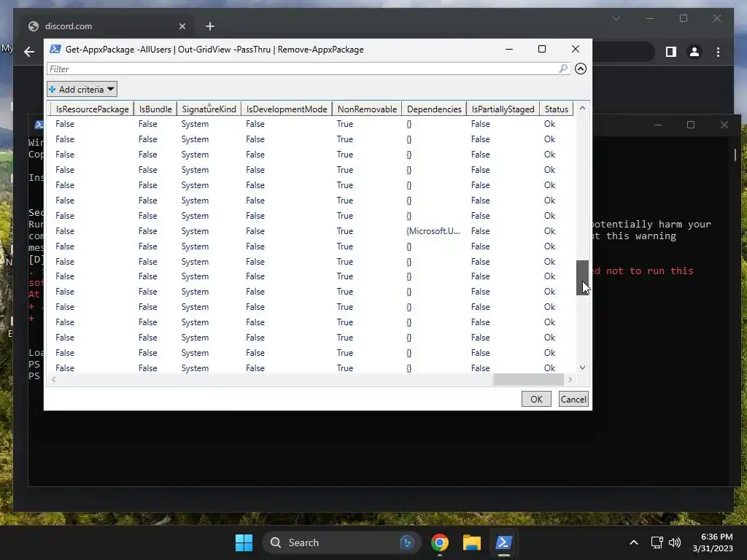747x560 pixels.
Task: Sort by IsDevelopmentMode column header
Action: point(286,109)
